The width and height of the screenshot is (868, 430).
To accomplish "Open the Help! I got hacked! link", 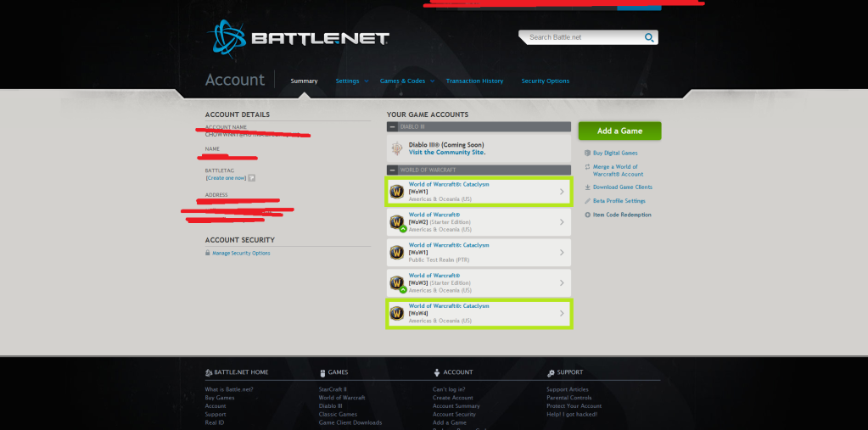I will [572, 415].
